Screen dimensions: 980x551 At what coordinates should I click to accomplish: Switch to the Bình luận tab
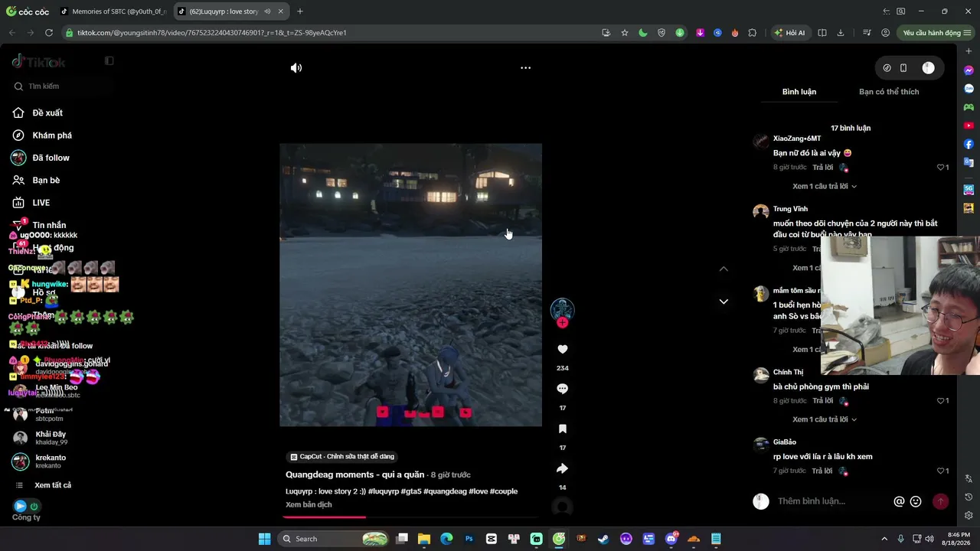(x=799, y=92)
